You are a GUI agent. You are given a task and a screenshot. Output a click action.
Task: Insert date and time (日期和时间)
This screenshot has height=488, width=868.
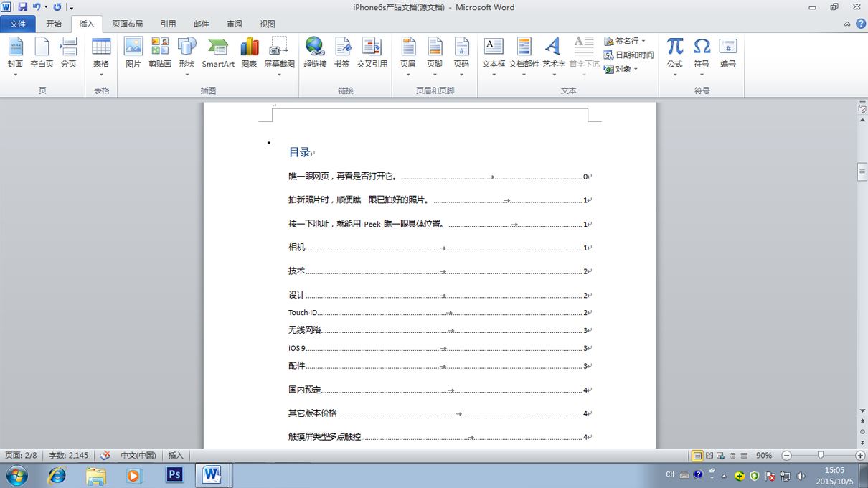(x=629, y=55)
